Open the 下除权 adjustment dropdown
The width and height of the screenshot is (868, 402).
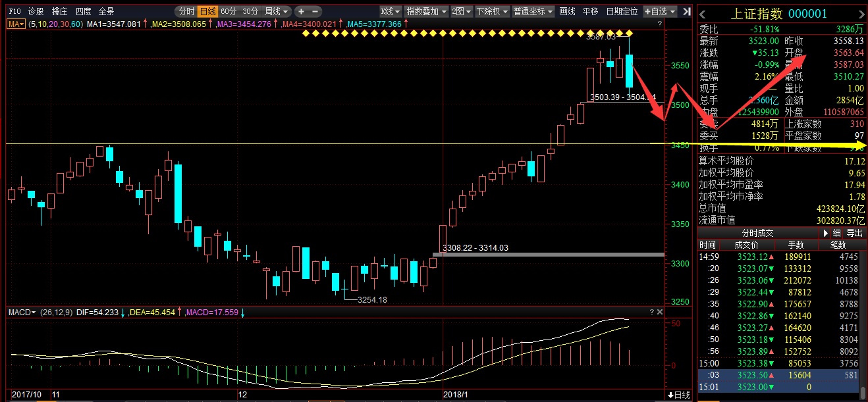tap(491, 11)
